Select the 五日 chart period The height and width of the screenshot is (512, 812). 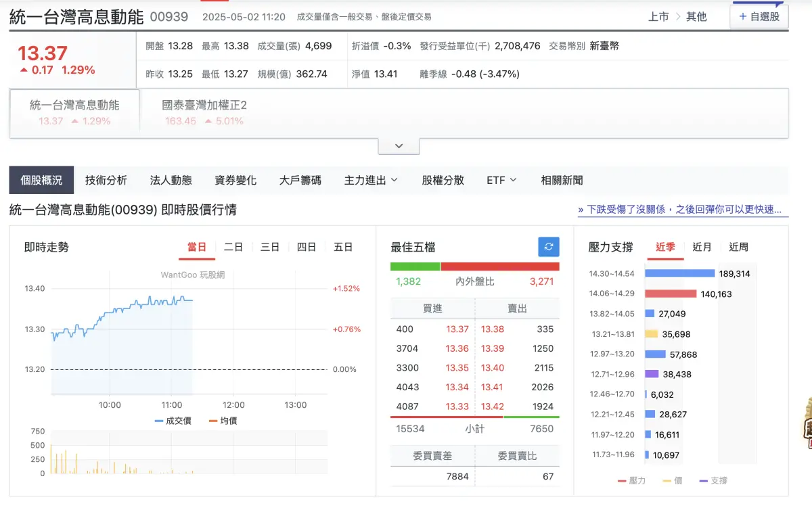coord(344,247)
